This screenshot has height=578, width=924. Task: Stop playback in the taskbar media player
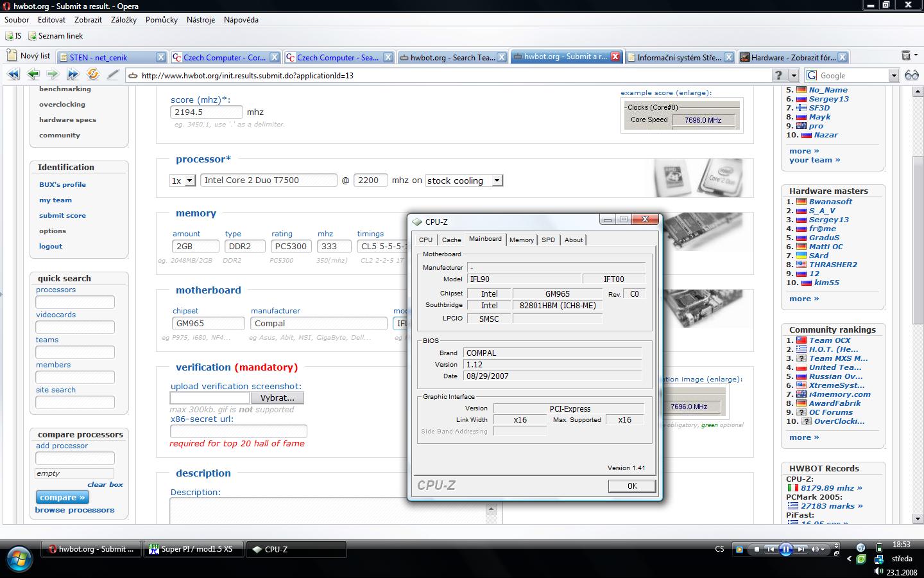(x=757, y=549)
